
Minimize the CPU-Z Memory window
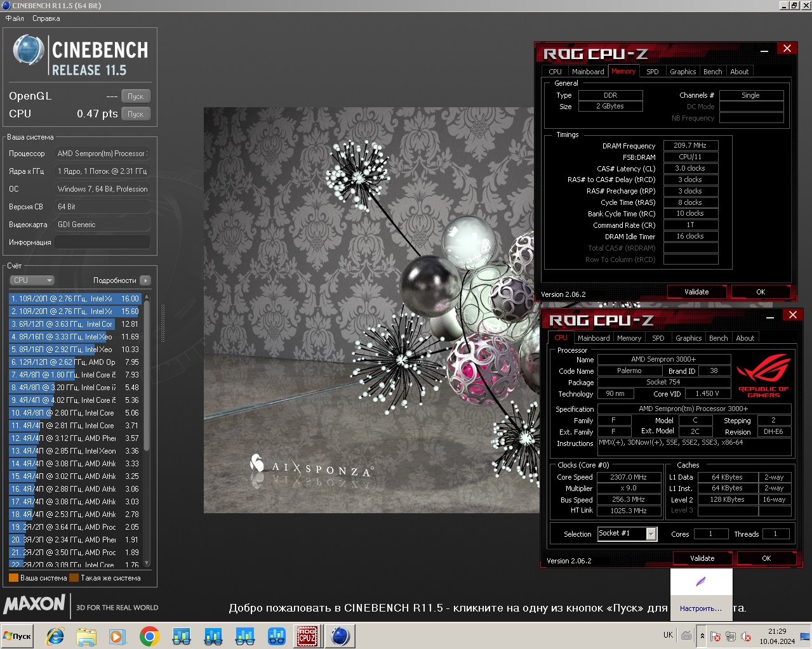point(764,49)
